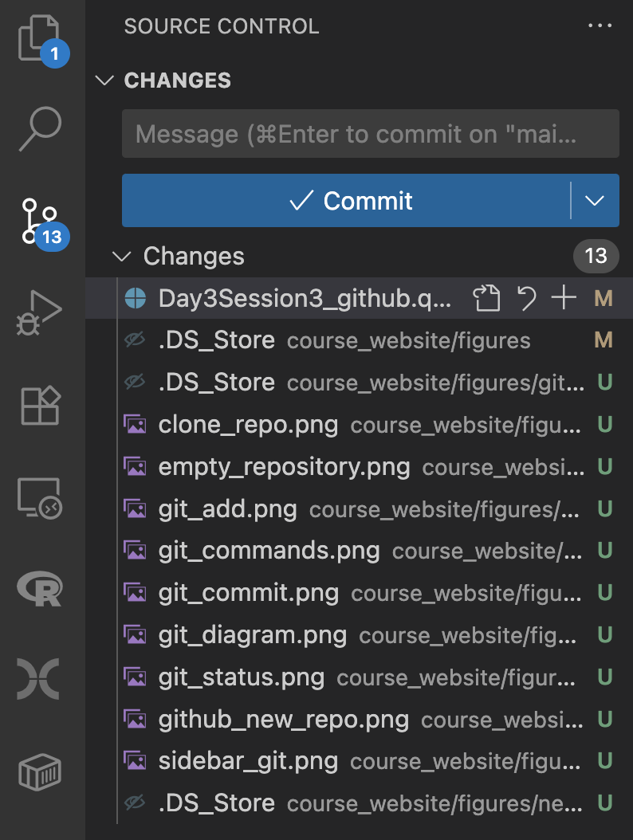Discard changes on Day3Session3_github file

(526, 298)
